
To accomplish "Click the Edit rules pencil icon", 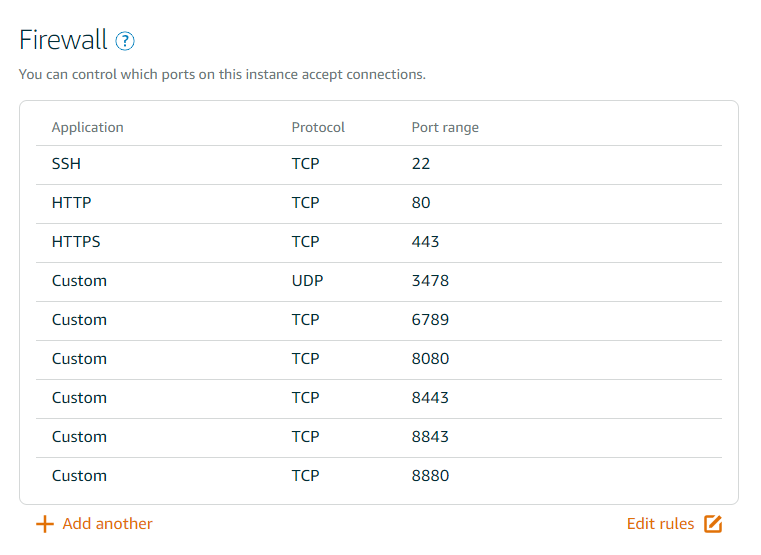I will pyautogui.click(x=713, y=524).
